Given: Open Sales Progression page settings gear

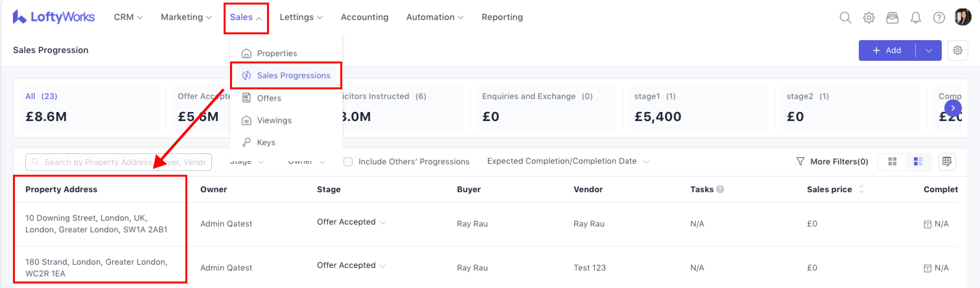Looking at the screenshot, I should (957, 50).
